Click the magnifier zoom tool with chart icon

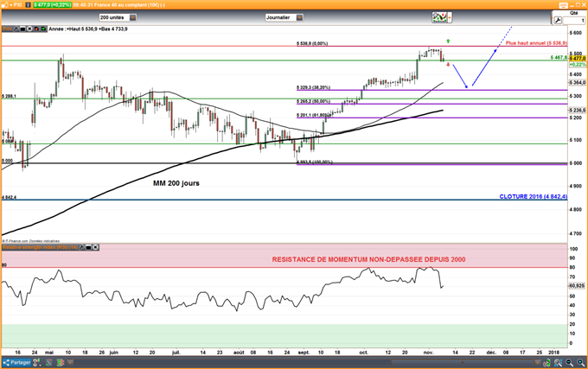coord(559,362)
